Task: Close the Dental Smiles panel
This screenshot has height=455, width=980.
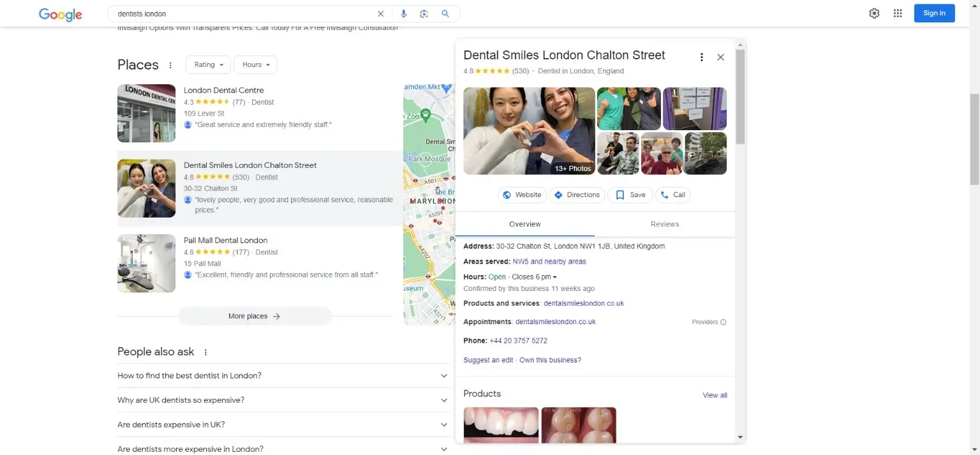Action: point(720,57)
